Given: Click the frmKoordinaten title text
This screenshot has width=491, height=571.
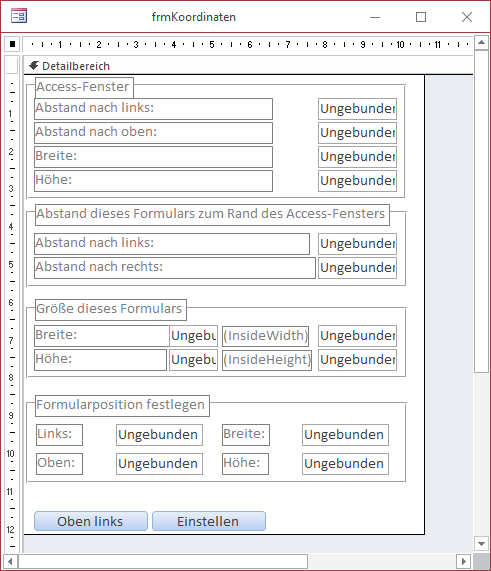Looking at the screenshot, I should (194, 17).
